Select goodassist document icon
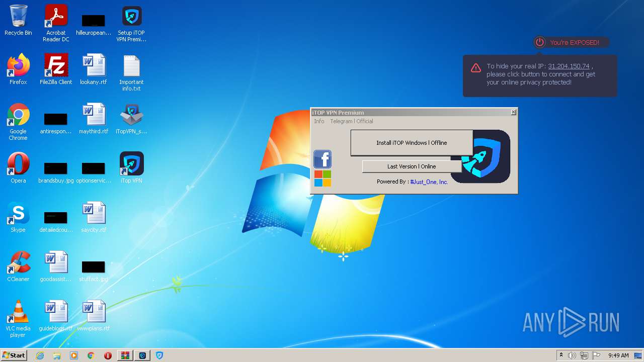644x362 pixels. (x=56, y=266)
